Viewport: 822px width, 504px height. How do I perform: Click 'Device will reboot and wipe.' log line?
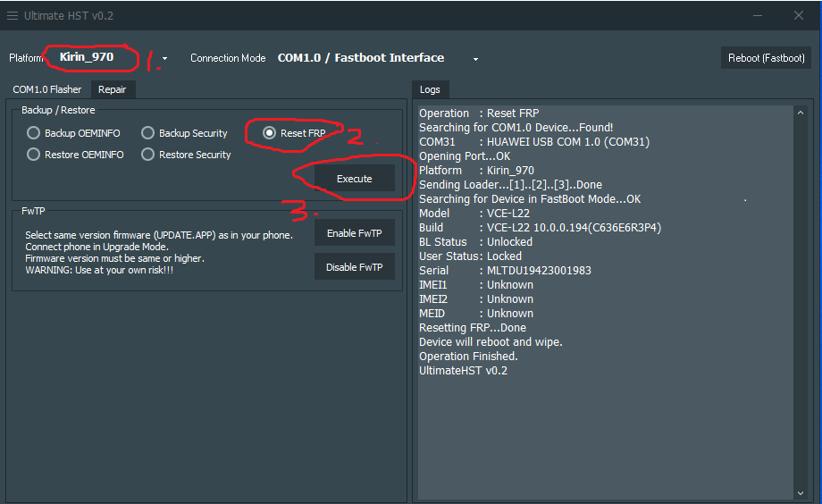pyautogui.click(x=491, y=342)
